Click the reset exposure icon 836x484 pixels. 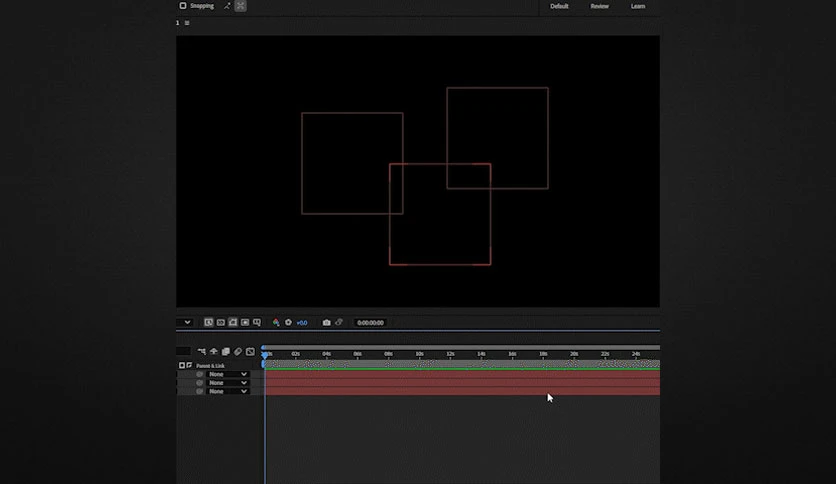pyautogui.click(x=288, y=322)
